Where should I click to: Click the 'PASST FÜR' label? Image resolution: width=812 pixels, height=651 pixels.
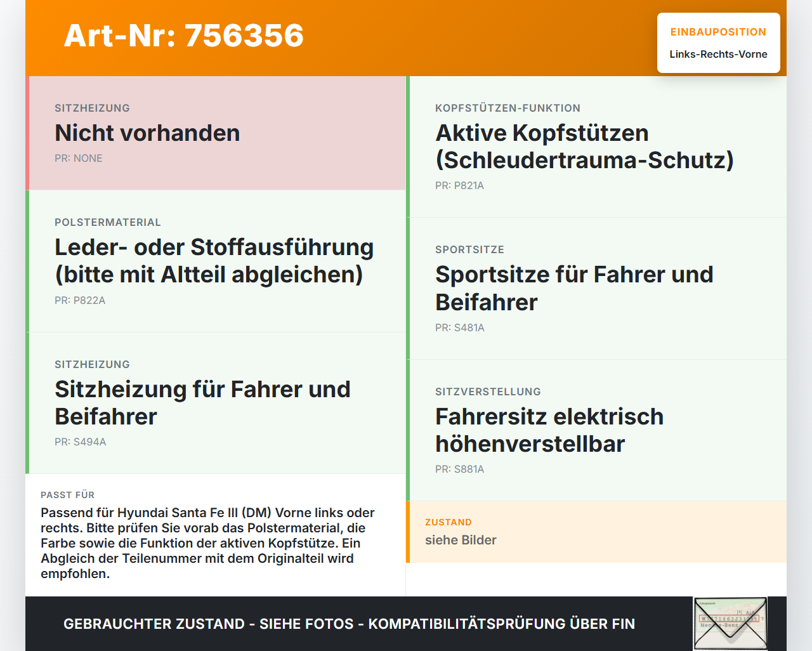pos(67,495)
